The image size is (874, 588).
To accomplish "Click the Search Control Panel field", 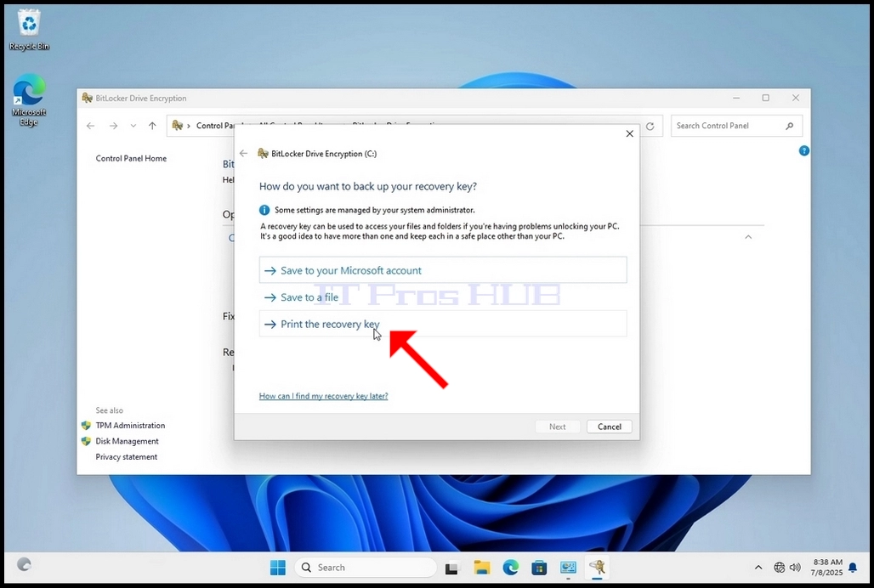I will pos(736,126).
